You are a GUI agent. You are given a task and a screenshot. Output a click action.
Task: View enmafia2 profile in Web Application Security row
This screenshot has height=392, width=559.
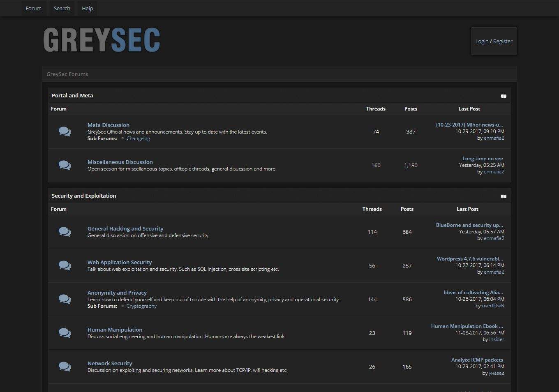click(494, 272)
